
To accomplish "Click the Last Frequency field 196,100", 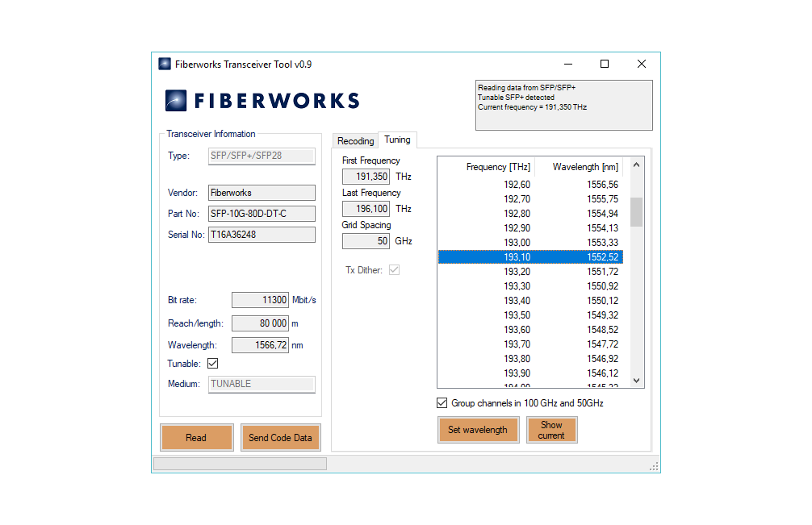I will [x=366, y=209].
